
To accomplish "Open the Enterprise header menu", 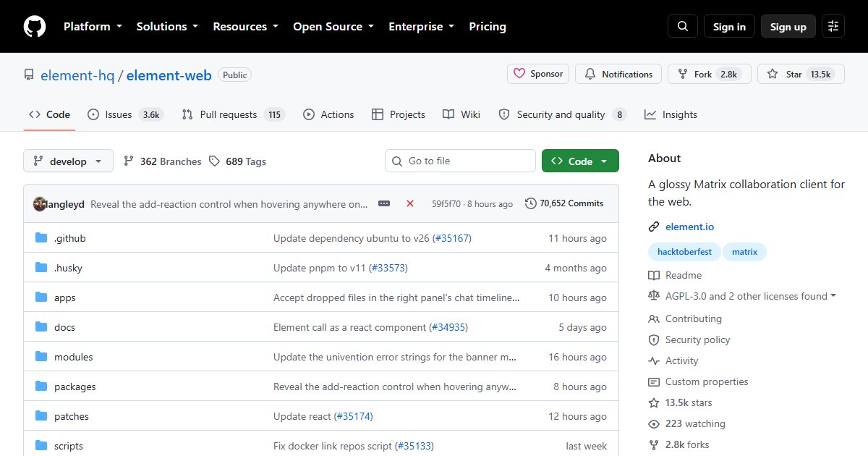I will pyautogui.click(x=422, y=27).
